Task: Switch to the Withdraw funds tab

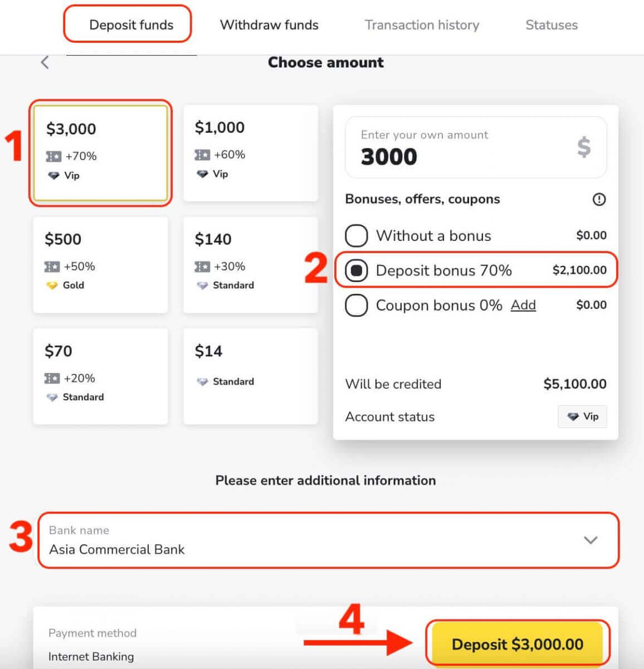Action: (269, 25)
